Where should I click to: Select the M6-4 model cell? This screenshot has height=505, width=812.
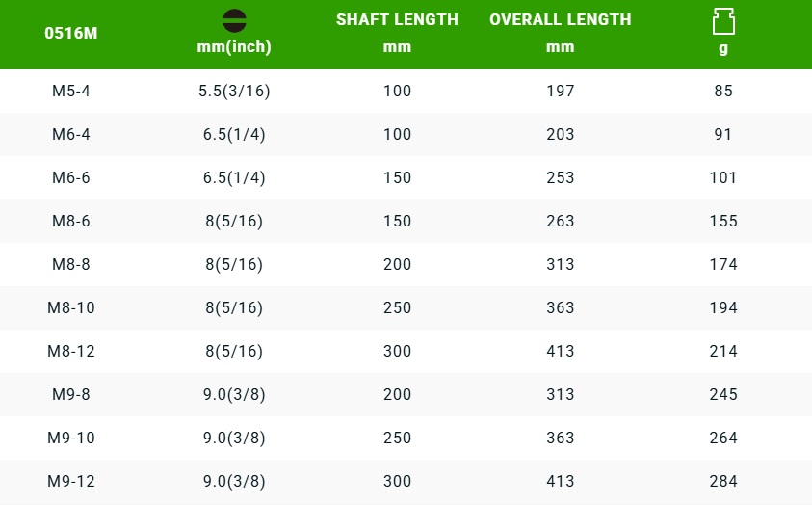pyautogui.click(x=71, y=135)
